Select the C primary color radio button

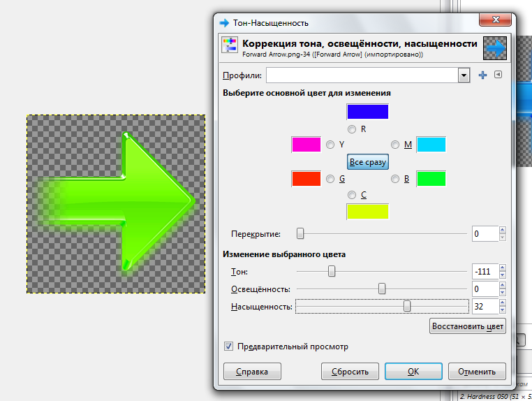tap(352, 195)
